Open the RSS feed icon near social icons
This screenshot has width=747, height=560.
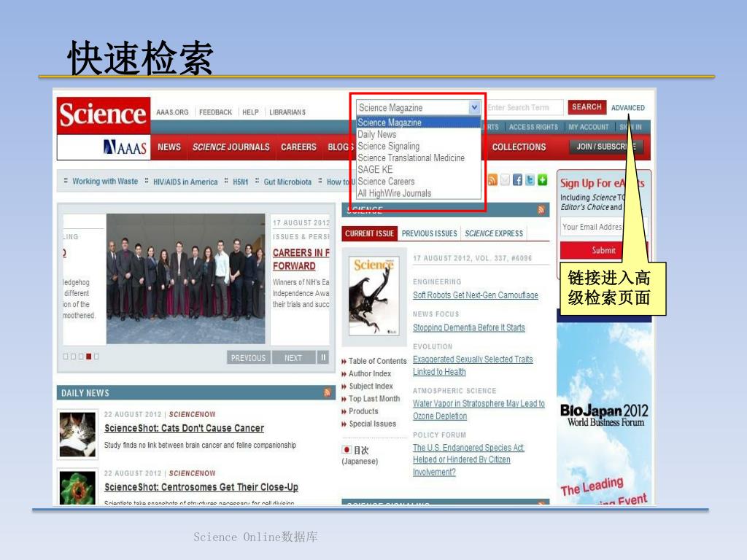tap(492, 180)
